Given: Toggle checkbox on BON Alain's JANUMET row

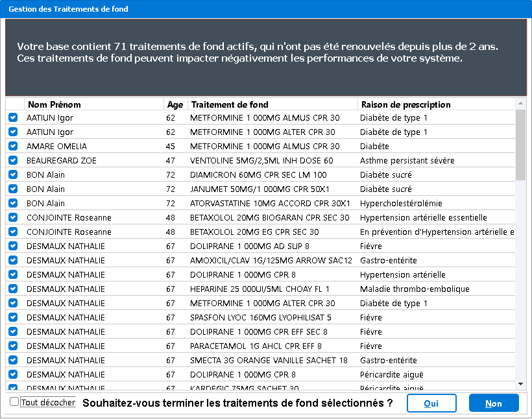Looking at the screenshot, I should point(13,189).
